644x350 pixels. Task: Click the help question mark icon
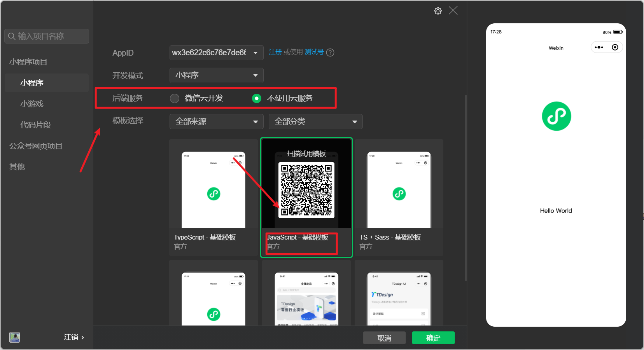(x=330, y=52)
